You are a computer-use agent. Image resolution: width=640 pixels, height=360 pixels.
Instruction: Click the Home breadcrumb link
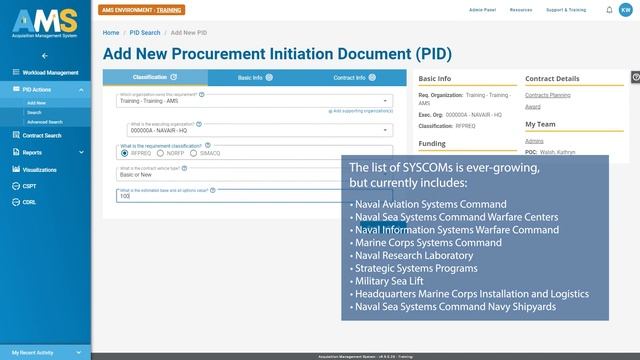coord(111,33)
